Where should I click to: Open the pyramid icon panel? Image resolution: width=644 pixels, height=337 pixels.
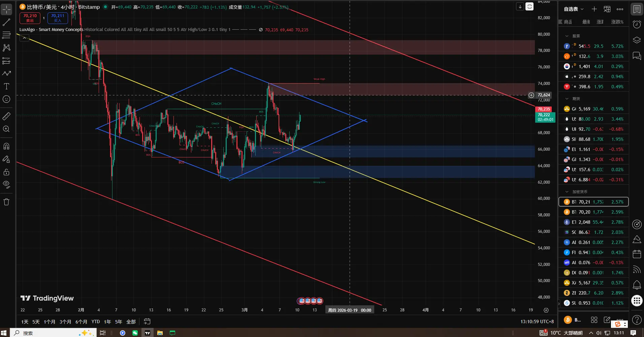click(637, 239)
